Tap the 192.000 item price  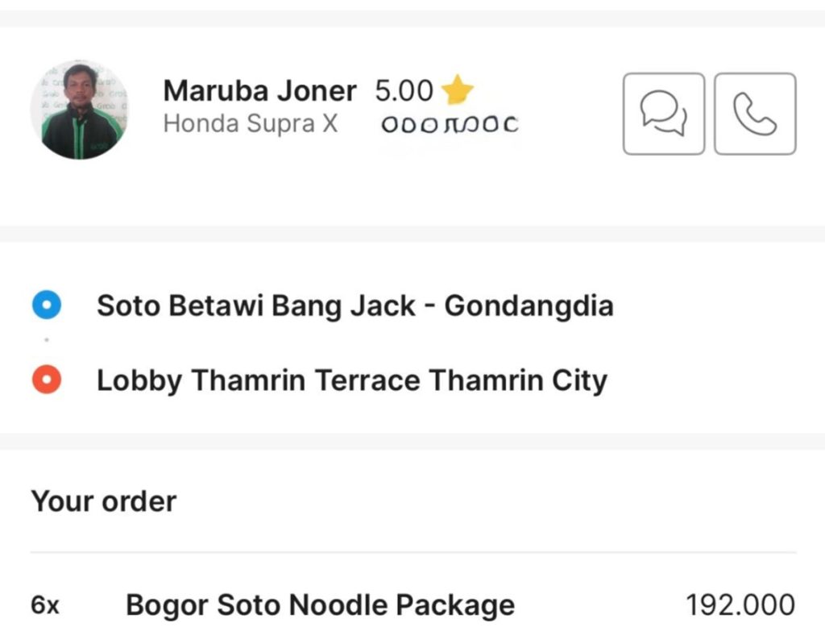pos(740,605)
